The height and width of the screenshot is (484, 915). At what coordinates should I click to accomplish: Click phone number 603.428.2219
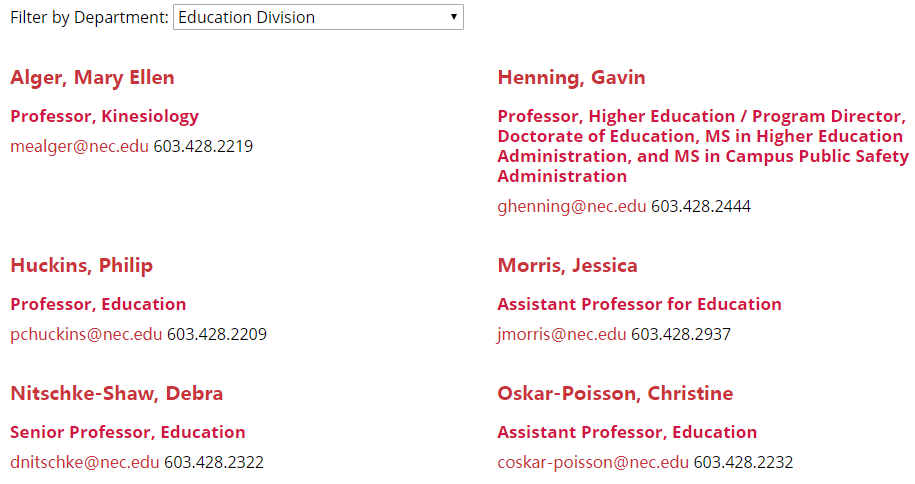click(x=203, y=147)
